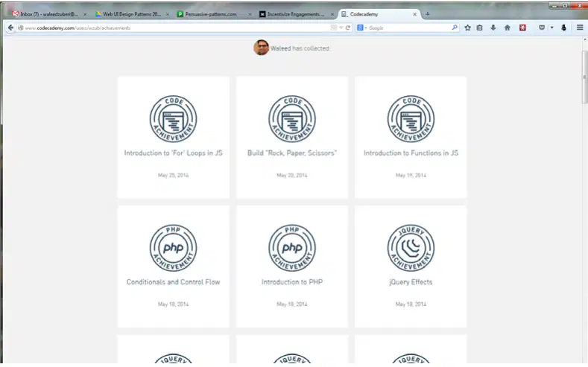This screenshot has width=588, height=367.
Task: Open 'Build "Rock, Paper, Scissors"' title
Action: pos(291,153)
